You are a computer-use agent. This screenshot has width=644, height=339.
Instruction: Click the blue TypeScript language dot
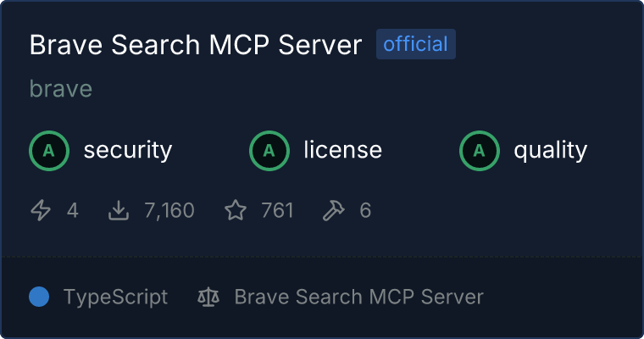39,297
